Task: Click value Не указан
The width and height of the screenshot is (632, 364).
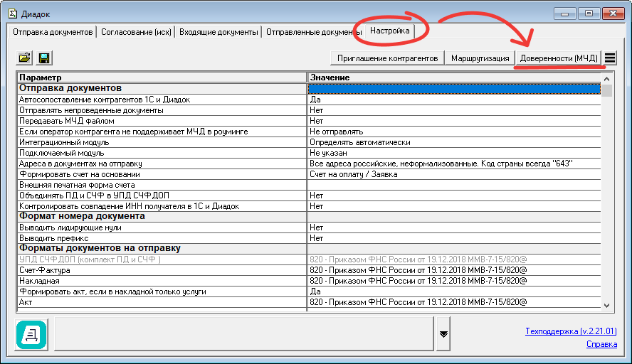Action: 328,153
